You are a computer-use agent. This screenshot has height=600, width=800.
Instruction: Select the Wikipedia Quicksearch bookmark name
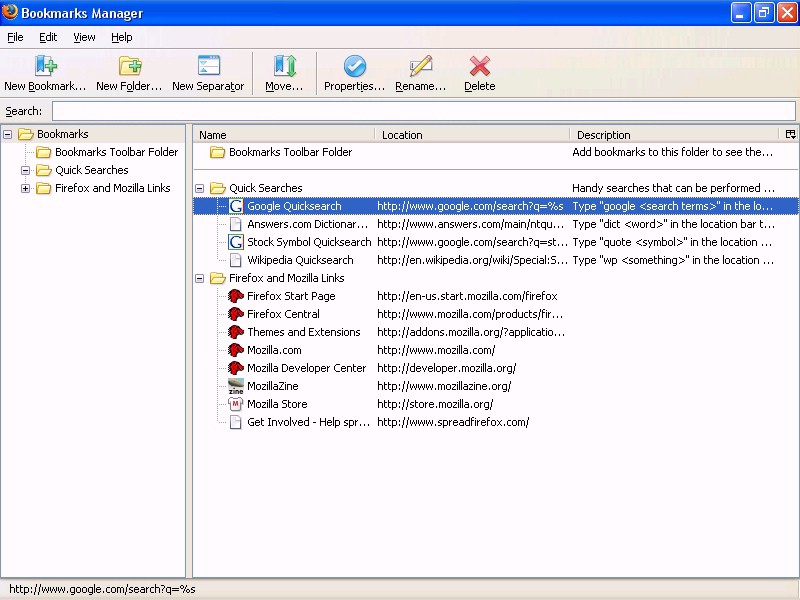click(x=300, y=260)
